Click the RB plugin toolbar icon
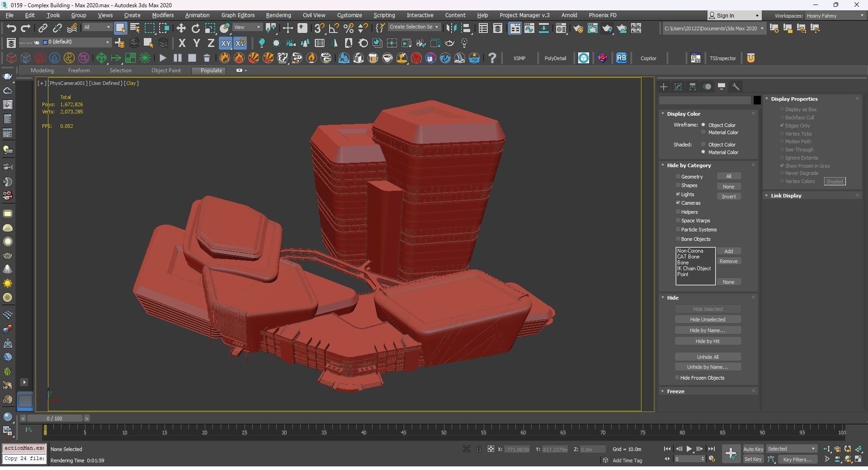The image size is (868, 470). pos(622,58)
